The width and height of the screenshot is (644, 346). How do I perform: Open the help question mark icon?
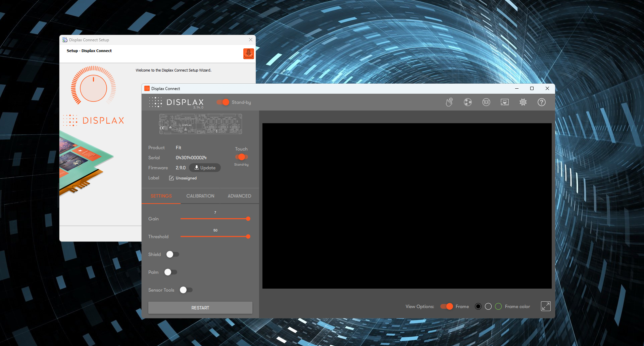pyautogui.click(x=542, y=102)
